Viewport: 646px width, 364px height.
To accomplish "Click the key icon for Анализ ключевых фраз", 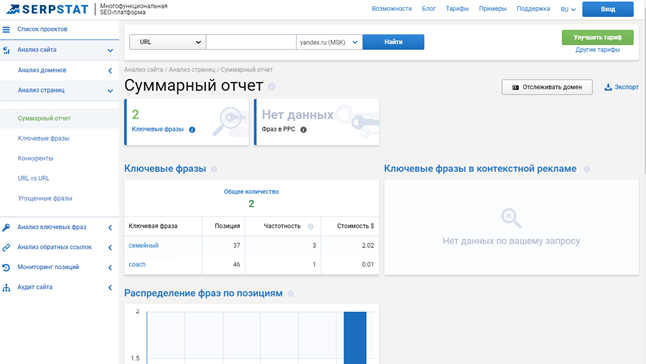I will [x=6, y=227].
